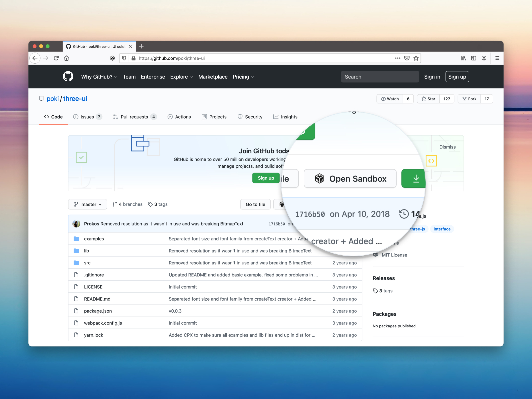Click the GitHub octocat logo
532x399 pixels.
68,77
